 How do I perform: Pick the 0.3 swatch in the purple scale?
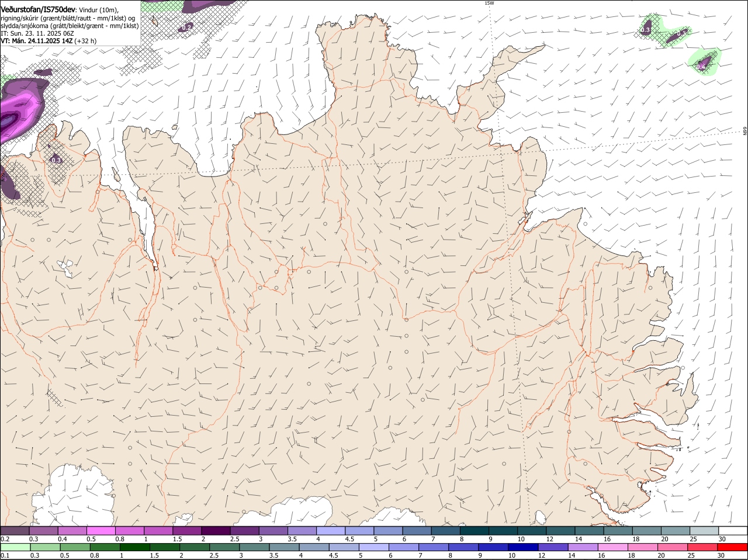pyautogui.click(x=43, y=530)
